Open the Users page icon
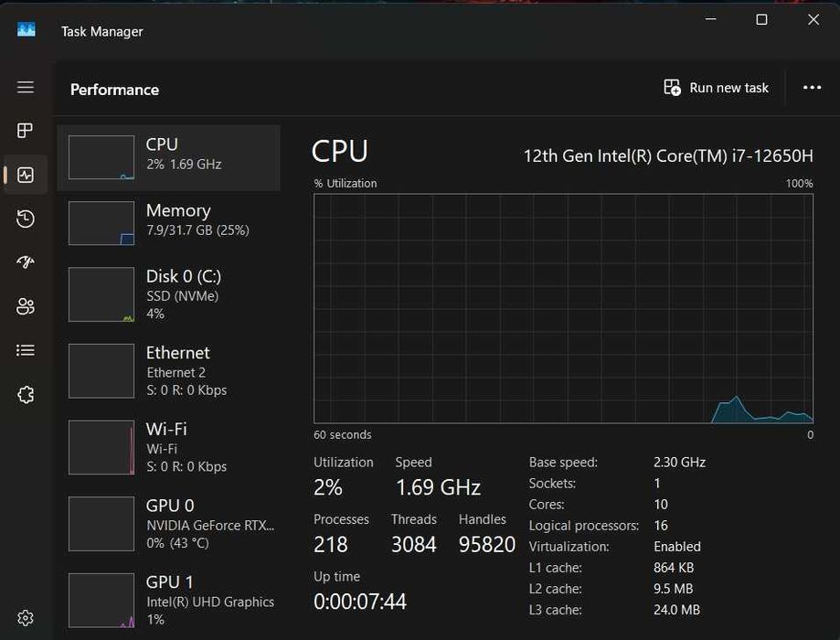Viewport: 840px width, 640px height. [x=26, y=306]
